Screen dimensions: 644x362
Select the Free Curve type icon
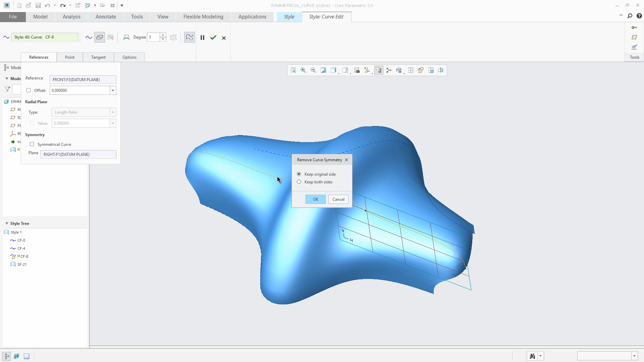[x=89, y=38]
